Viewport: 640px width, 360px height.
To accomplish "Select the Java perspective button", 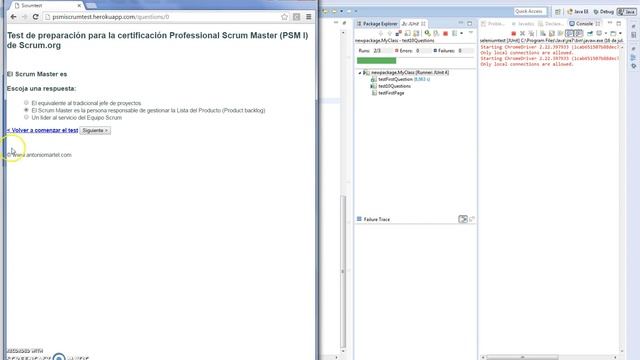I will 627,12.
